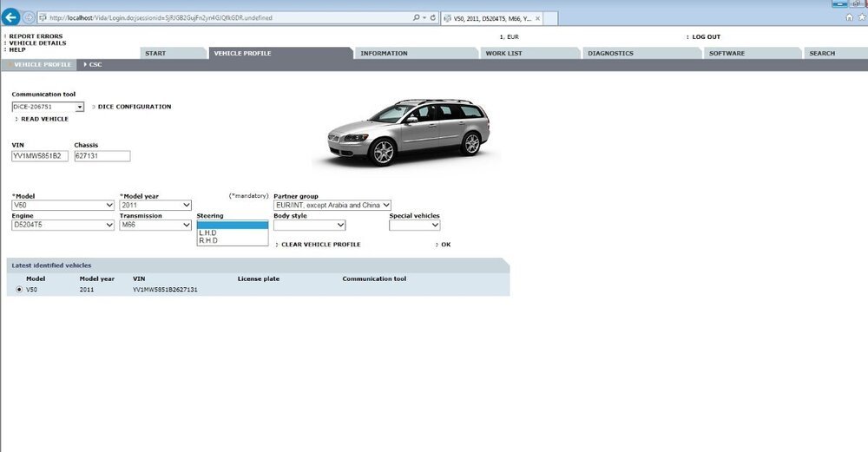Screen dimensions: 868x452
Task: Select the CSC sub-tab
Action: (x=93, y=65)
